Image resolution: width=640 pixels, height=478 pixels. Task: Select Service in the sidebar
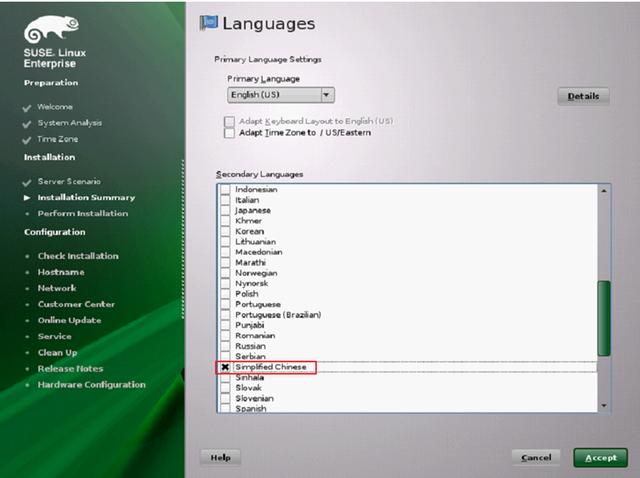[54, 336]
